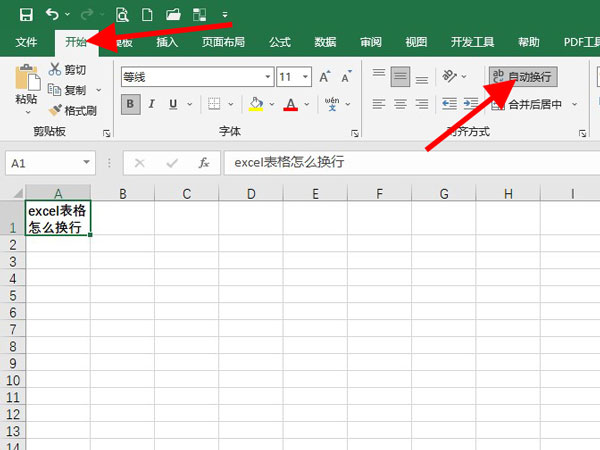
Task: Open the font size dropdown
Action: click(x=308, y=77)
